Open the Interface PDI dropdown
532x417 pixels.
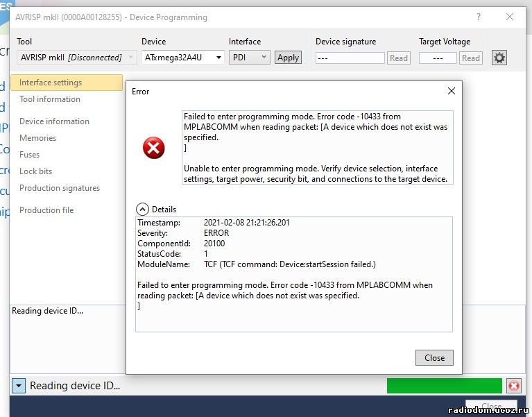250,58
